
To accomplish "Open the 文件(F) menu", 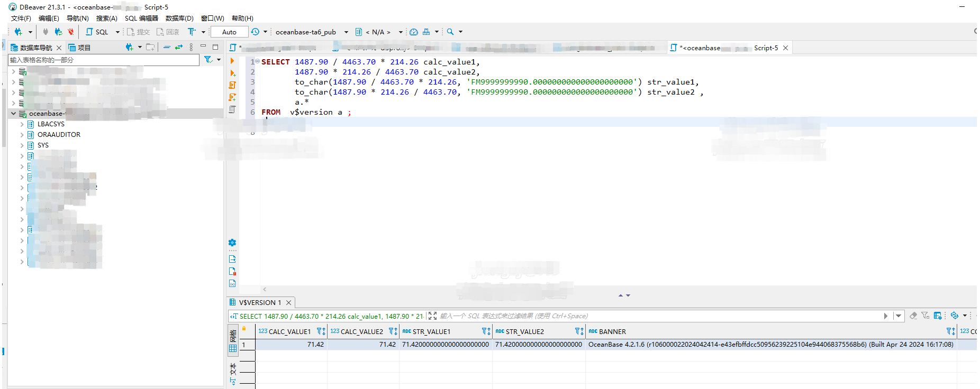I will [21, 18].
